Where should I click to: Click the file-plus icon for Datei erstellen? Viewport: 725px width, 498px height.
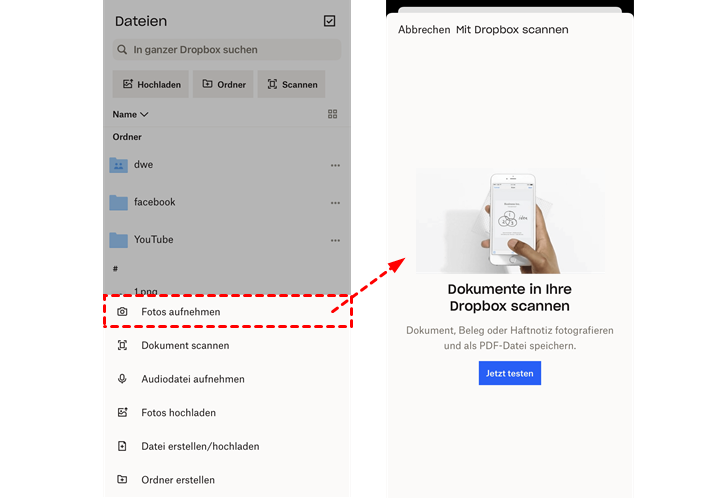pos(122,446)
